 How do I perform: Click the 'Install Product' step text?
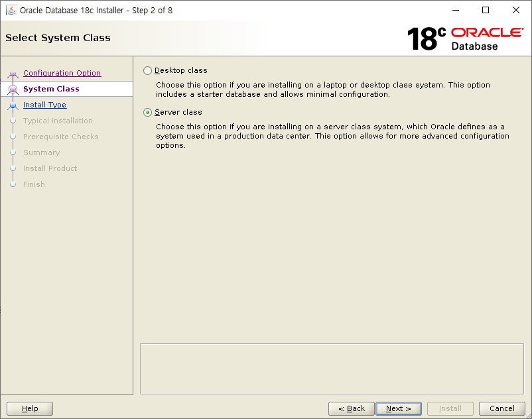pos(50,168)
